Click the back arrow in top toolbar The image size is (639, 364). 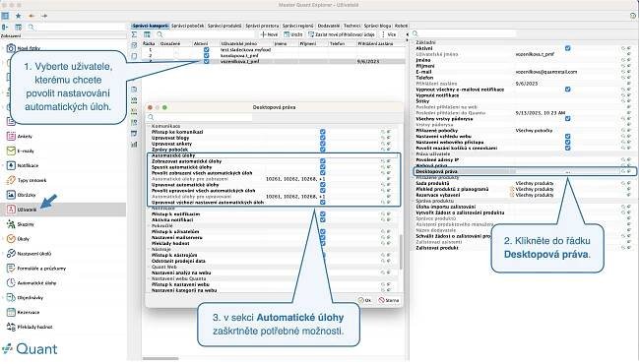[32, 16]
